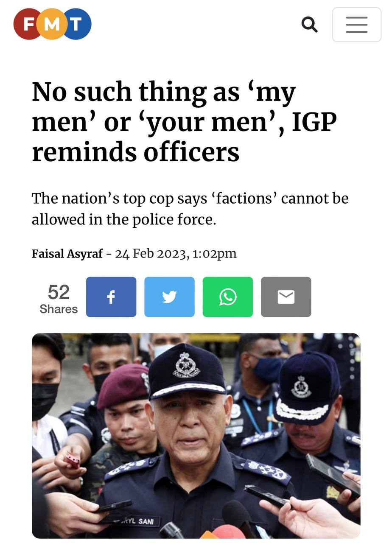Viewport: 392px width, 543px height.
Task: Open the search magnifier icon
Action: coord(309,25)
